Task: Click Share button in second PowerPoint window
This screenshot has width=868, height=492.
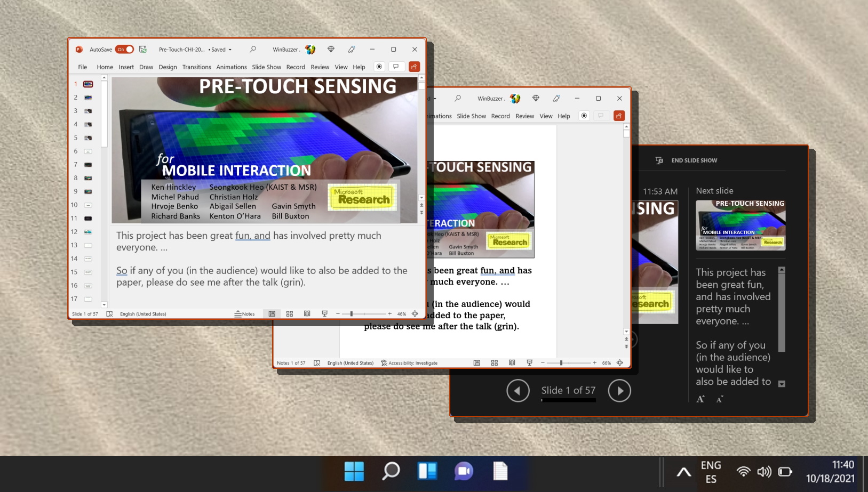Action: point(619,116)
